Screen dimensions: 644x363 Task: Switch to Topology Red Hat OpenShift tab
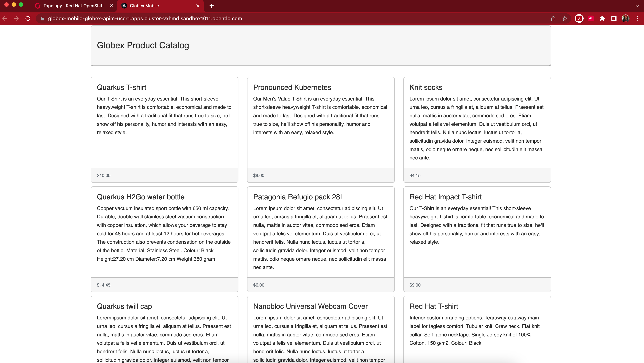click(73, 6)
